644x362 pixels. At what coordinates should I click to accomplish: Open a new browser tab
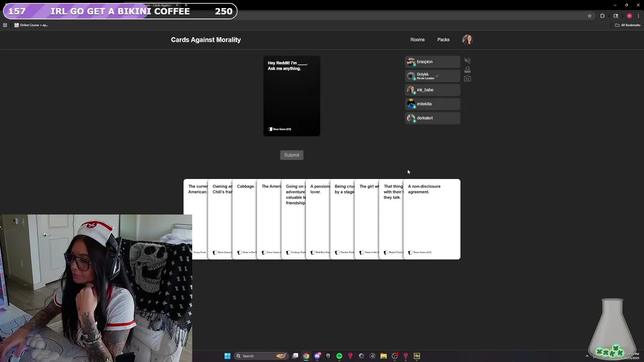pyautogui.click(x=186, y=5)
